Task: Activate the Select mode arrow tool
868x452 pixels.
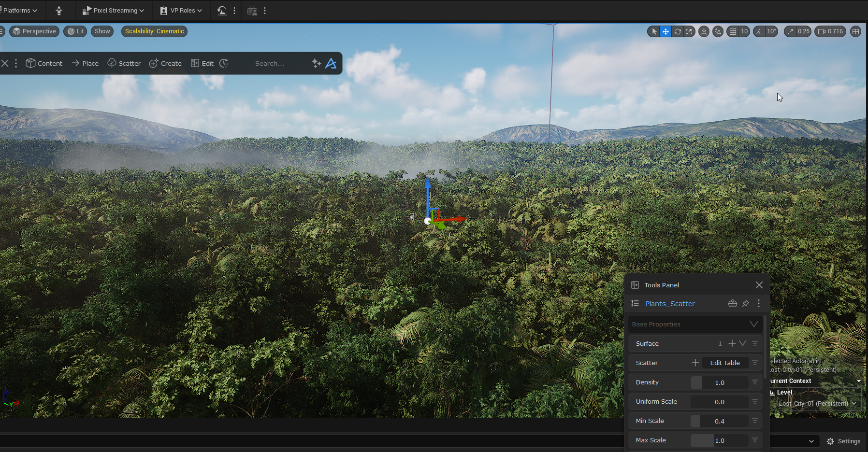Action: coord(654,31)
